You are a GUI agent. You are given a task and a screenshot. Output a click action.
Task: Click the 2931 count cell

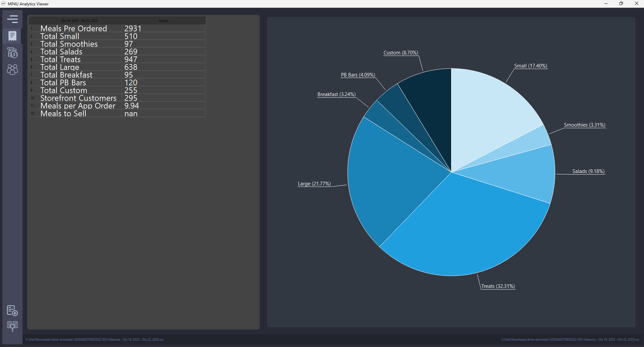(163, 29)
